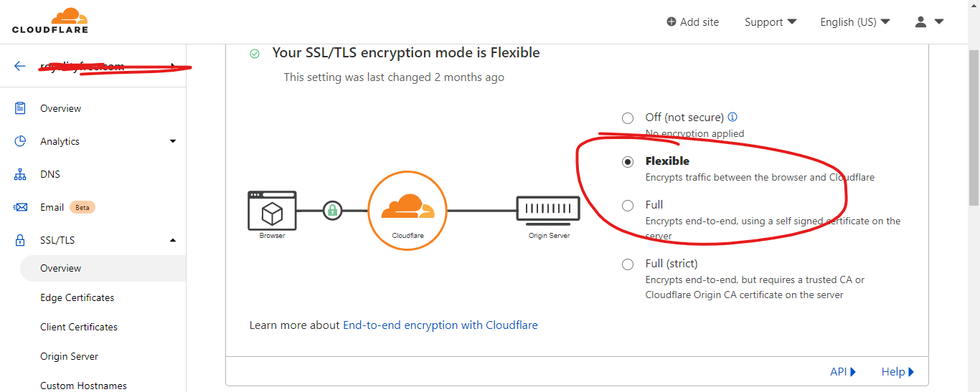Choose the Full (strict) radio option
Image resolution: width=980 pixels, height=392 pixels.
pyautogui.click(x=628, y=264)
